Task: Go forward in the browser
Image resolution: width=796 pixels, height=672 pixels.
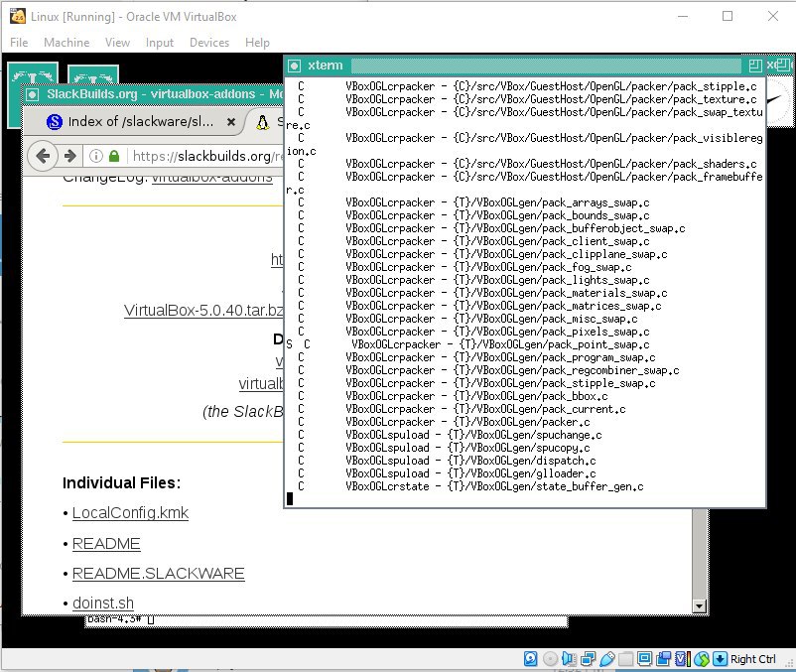Action: 70,156
